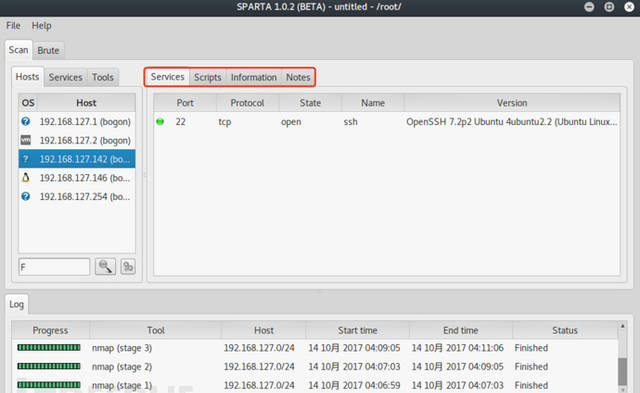Close the SPARTA window

point(629,7)
